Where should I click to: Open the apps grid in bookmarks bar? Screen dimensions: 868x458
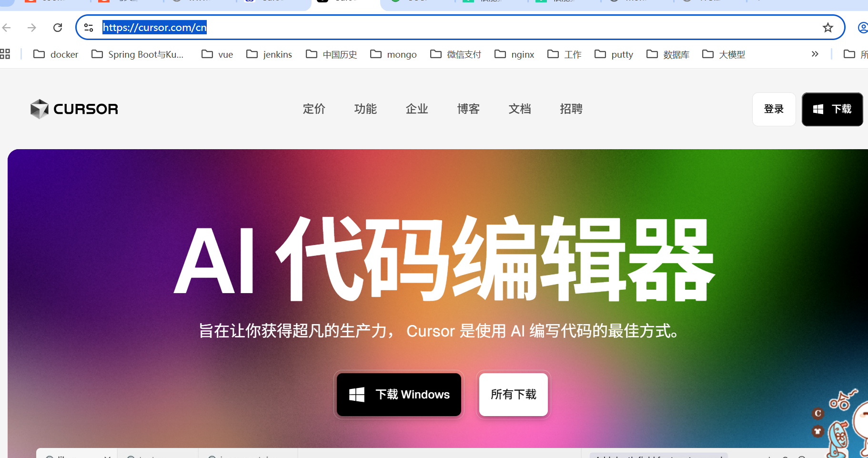click(5, 54)
